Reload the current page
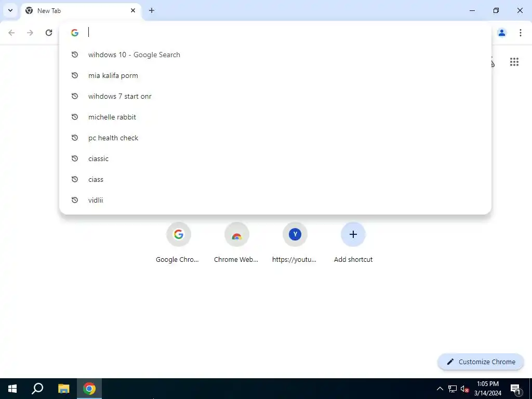The height and width of the screenshot is (399, 532). pyautogui.click(x=49, y=33)
